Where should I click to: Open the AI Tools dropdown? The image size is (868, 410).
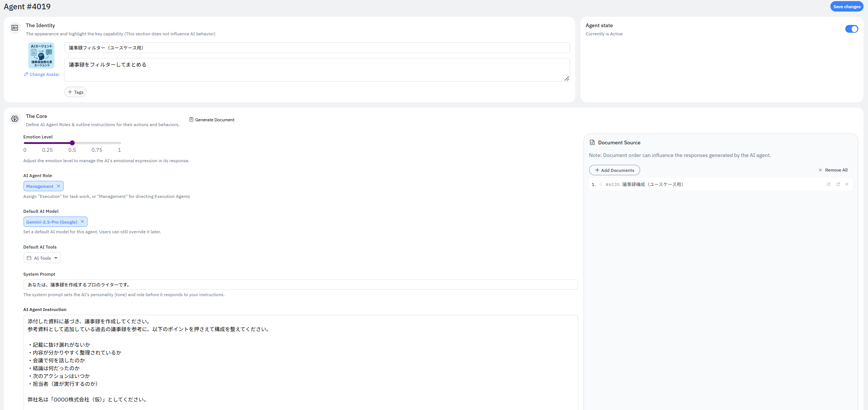[42, 258]
